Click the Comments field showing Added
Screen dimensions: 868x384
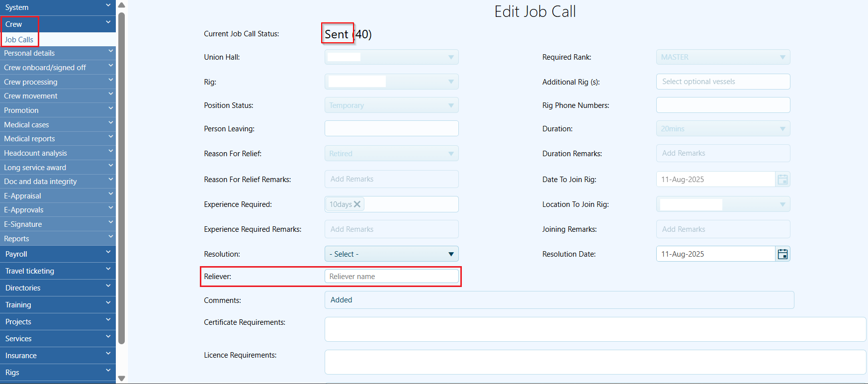click(559, 300)
